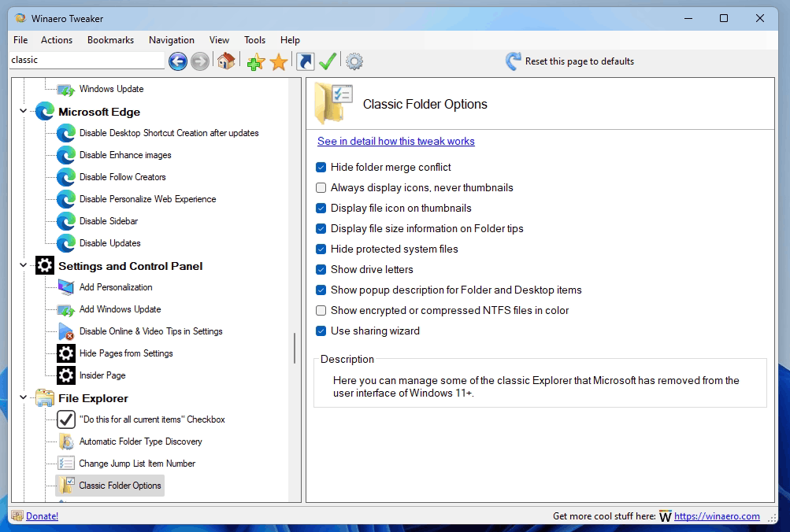Click the tree panel vertical scrollbar thumb

pos(295,348)
